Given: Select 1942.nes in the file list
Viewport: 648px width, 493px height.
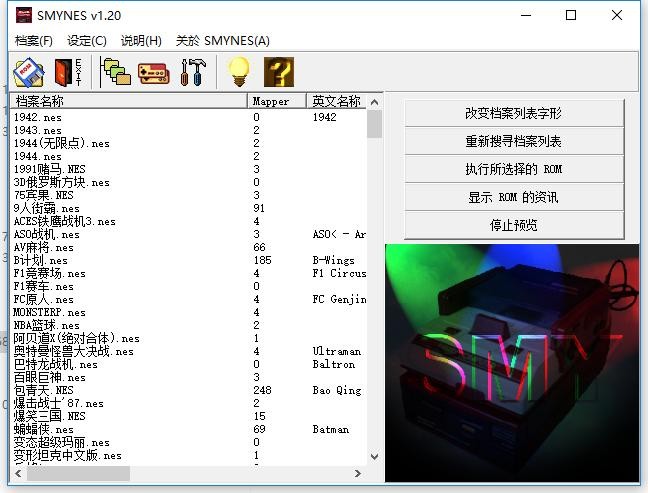Looking at the screenshot, I should (x=37, y=117).
